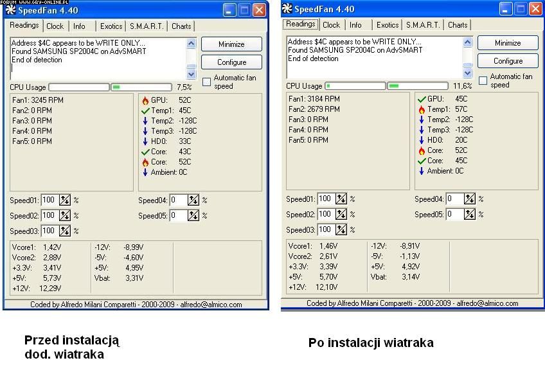Image resolution: width=545 pixels, height=392 pixels.
Task: Click the HD0 20C down-arrow icon
Action: pyautogui.click(x=422, y=140)
